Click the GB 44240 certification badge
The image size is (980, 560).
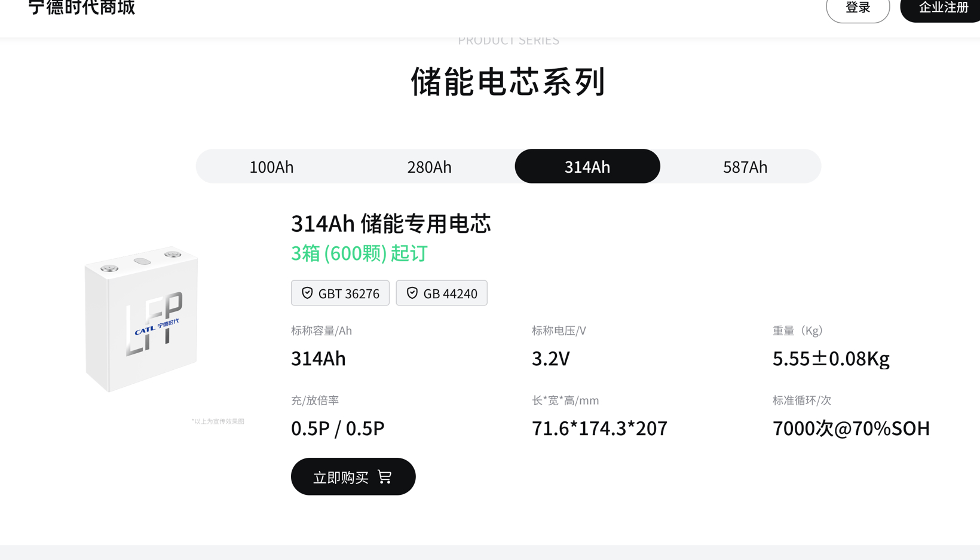point(442,293)
